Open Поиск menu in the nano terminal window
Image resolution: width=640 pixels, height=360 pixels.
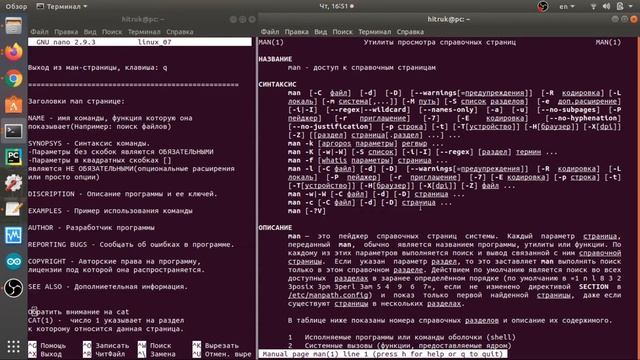point(112,31)
